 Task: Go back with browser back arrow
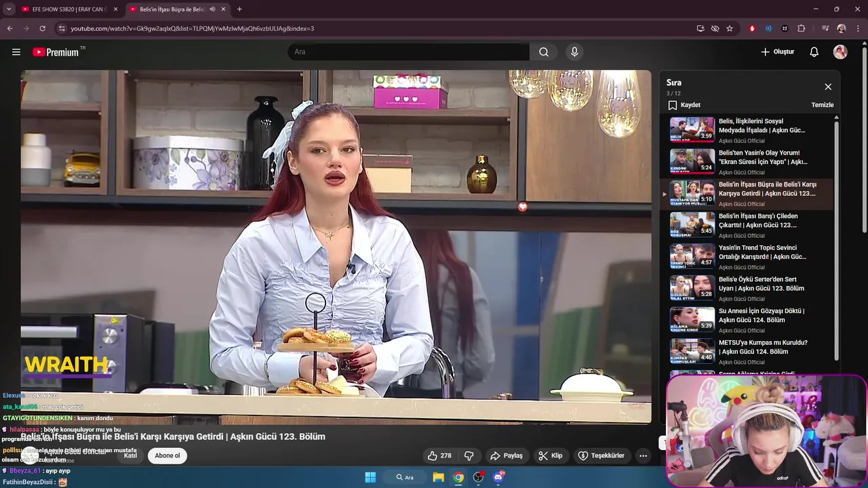tap(9, 28)
